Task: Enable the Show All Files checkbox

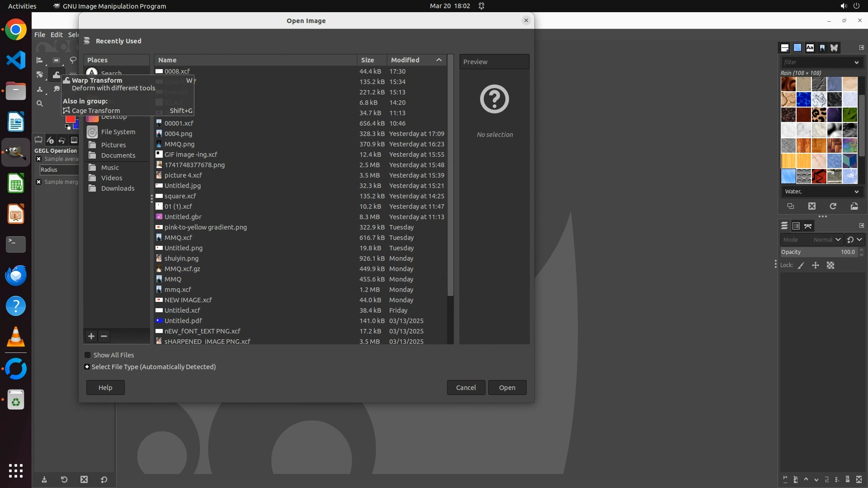Action: coord(88,355)
